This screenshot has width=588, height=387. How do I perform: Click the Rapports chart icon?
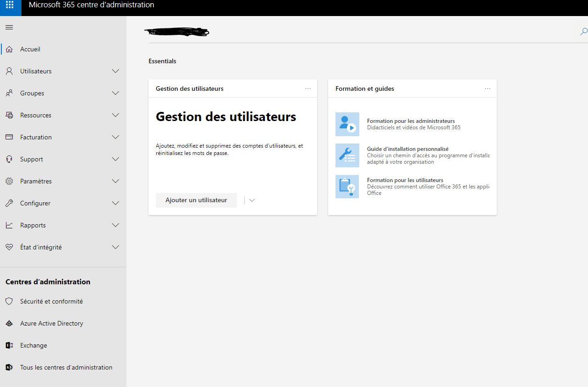[9, 225]
